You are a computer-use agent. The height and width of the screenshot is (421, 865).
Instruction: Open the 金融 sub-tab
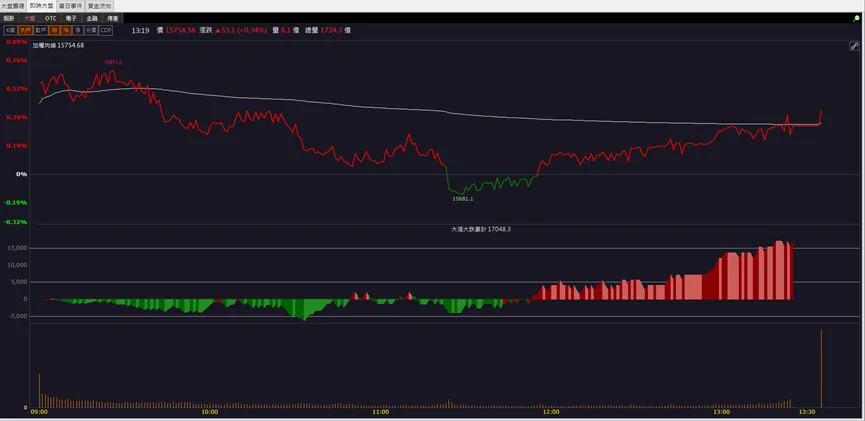click(92, 18)
